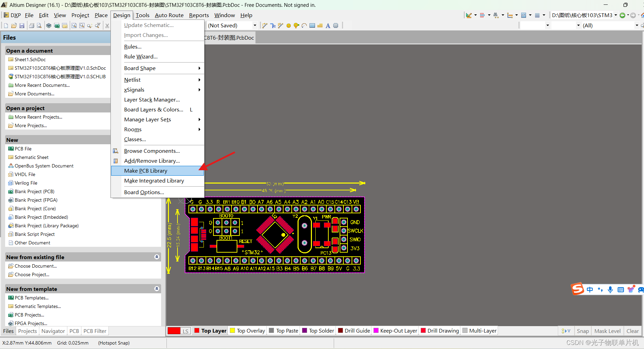This screenshot has width=644, height=349.
Task: Open print preview icon
Action: 39,26
